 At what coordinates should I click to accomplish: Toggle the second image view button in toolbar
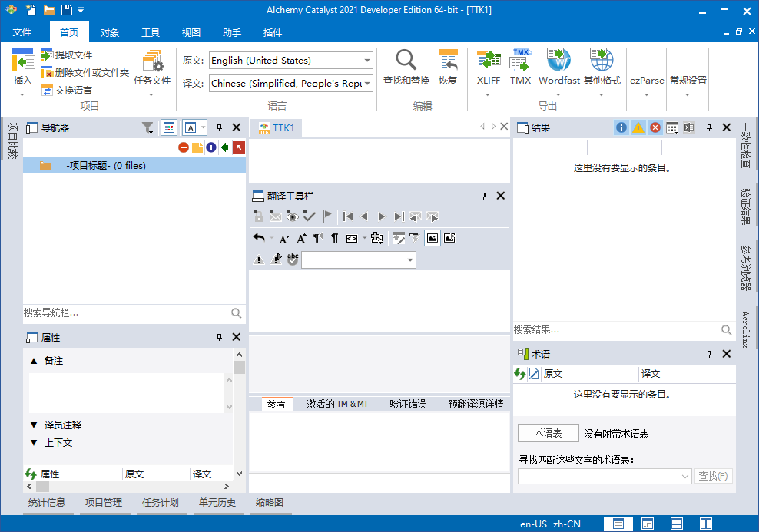(449, 238)
